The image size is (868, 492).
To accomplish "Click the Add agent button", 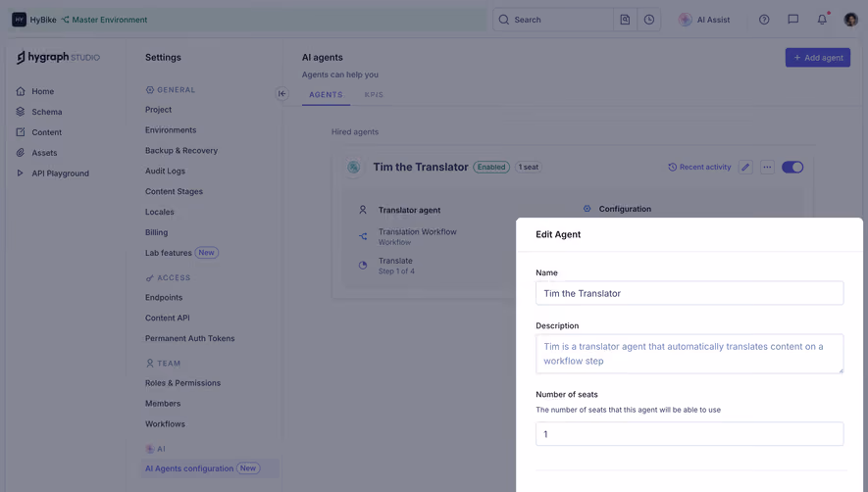I will [818, 58].
